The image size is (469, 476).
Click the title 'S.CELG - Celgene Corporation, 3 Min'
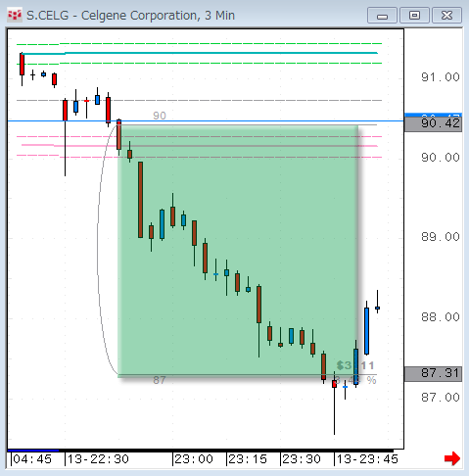[x=130, y=16]
